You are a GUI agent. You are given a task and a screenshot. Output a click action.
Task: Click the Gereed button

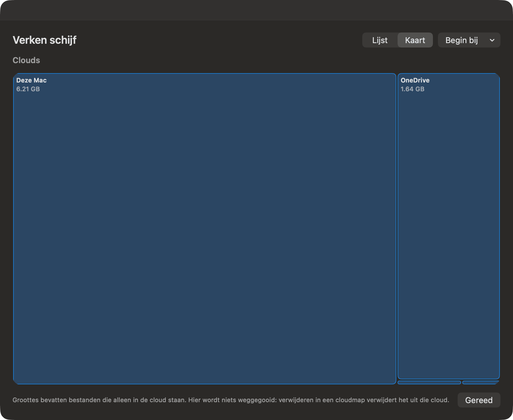click(x=479, y=400)
